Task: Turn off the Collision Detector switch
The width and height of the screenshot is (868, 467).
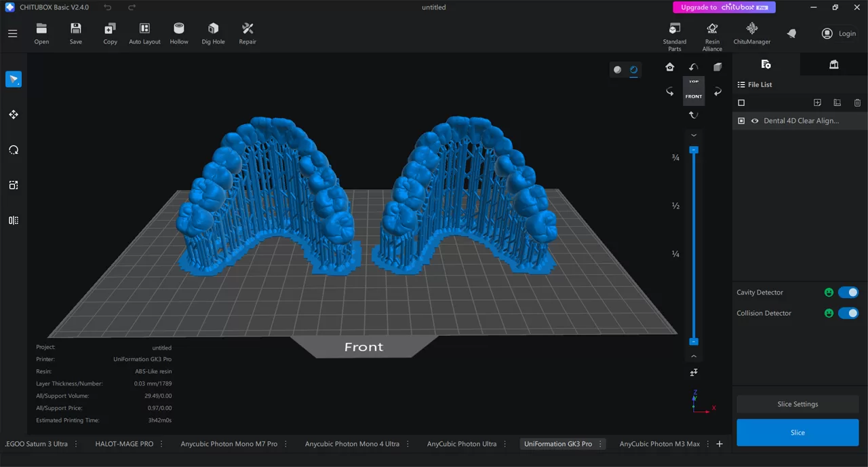Action: tap(848, 313)
